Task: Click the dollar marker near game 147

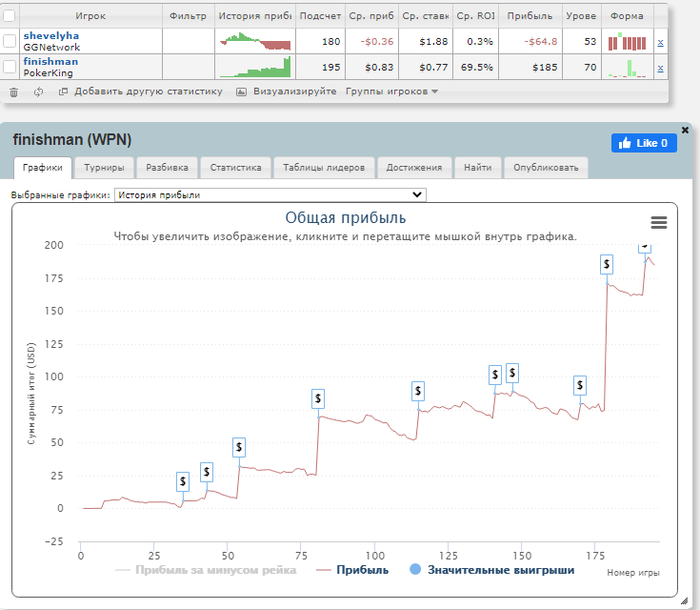Action: tap(512, 373)
